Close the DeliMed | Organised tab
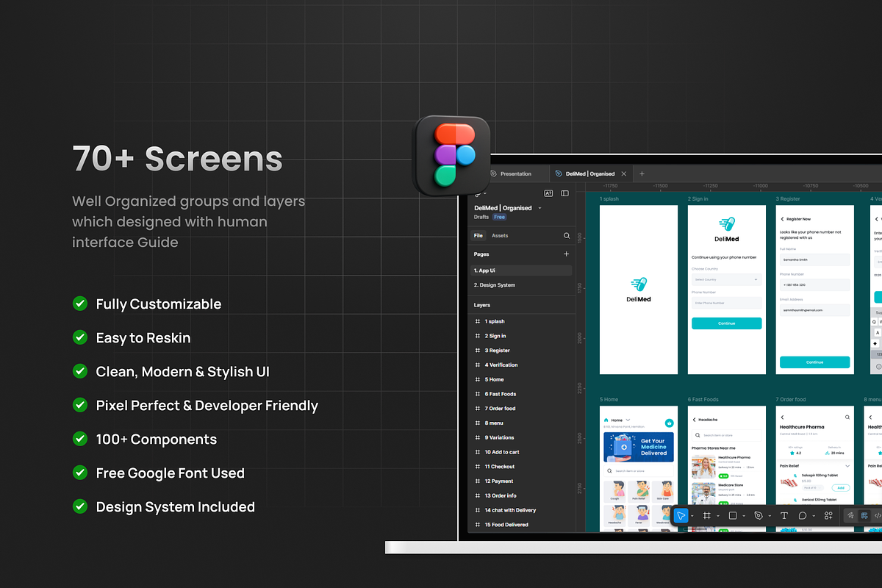 [624, 174]
